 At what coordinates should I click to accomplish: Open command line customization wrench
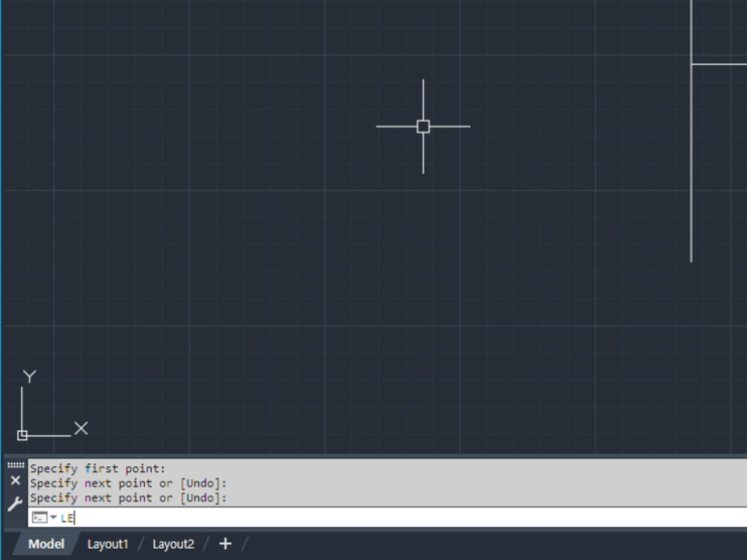click(x=15, y=504)
